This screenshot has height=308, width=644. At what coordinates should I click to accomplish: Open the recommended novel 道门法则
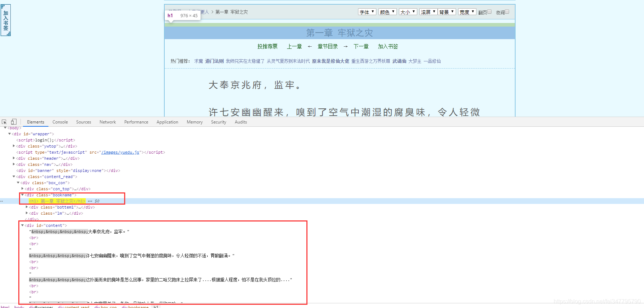click(215, 61)
